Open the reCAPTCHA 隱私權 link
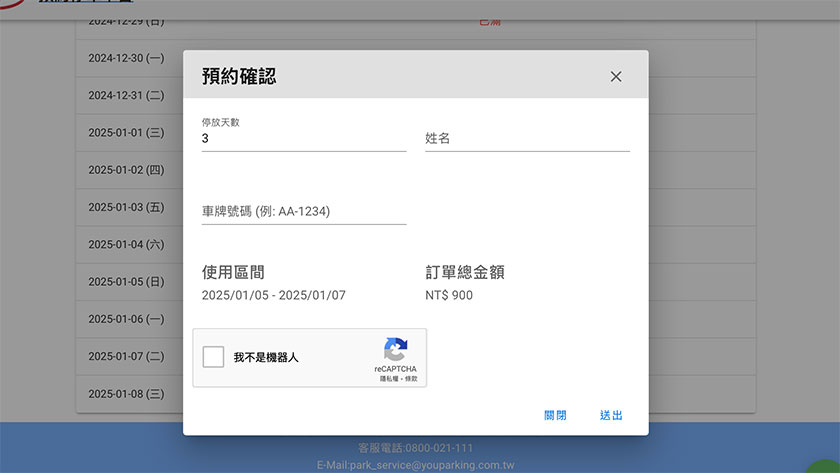Viewport: 840px width, 473px height. point(388,379)
